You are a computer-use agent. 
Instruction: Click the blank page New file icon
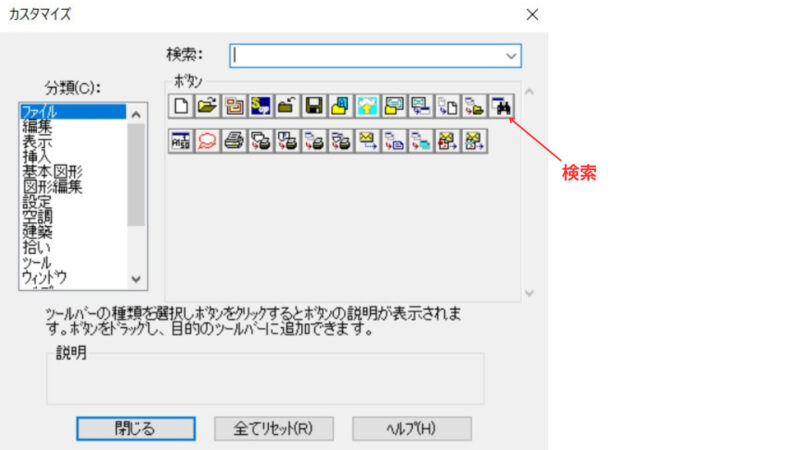(181, 106)
